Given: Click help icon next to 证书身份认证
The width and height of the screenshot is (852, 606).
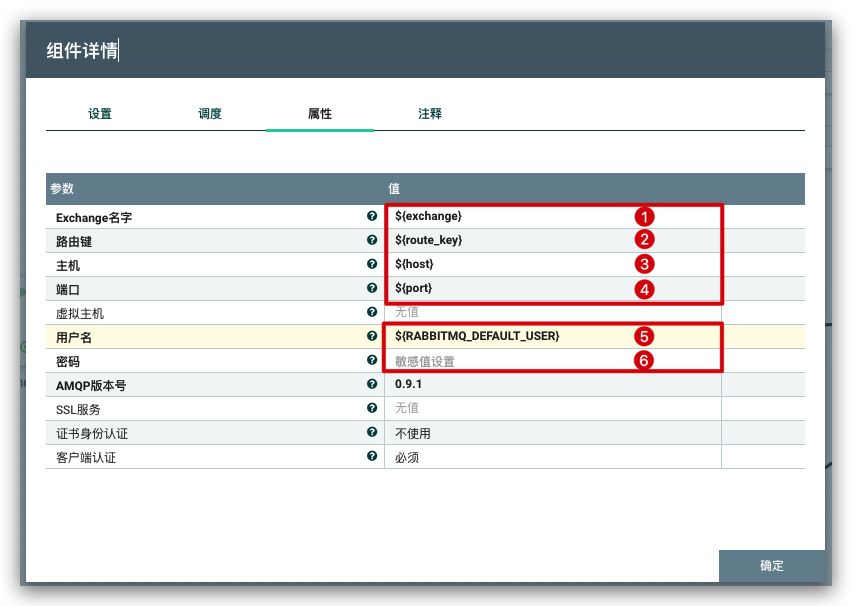Looking at the screenshot, I should click(372, 432).
